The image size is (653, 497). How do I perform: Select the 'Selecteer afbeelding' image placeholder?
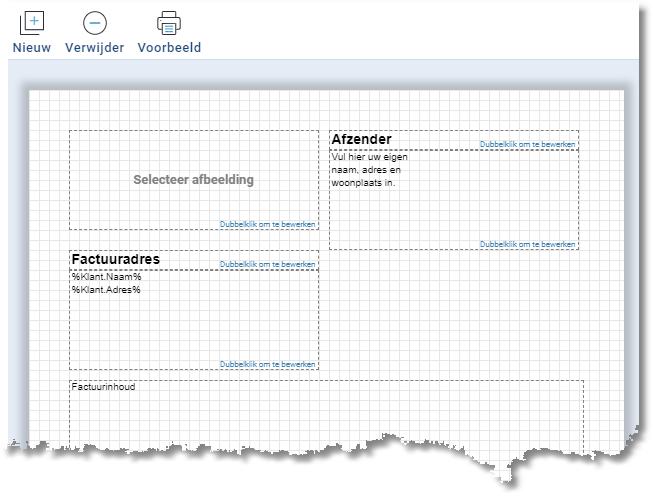coord(193,180)
